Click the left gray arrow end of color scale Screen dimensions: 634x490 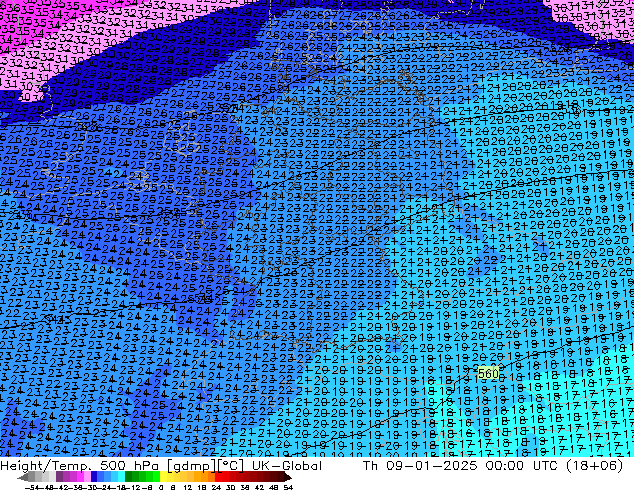pos(23,477)
